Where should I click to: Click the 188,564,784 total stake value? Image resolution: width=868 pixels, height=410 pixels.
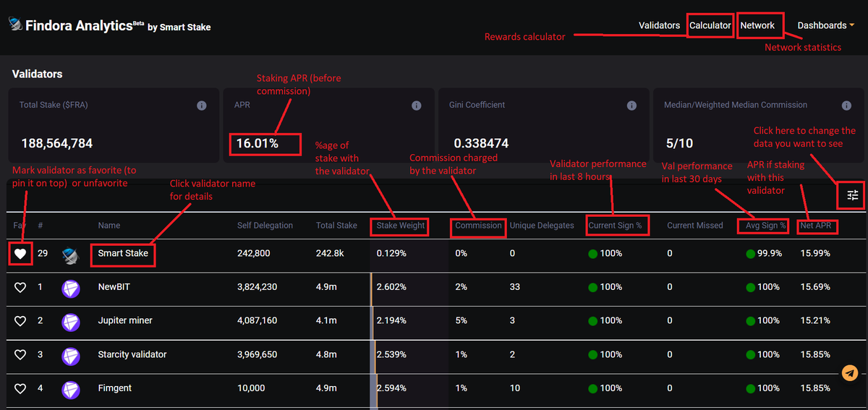coord(57,143)
